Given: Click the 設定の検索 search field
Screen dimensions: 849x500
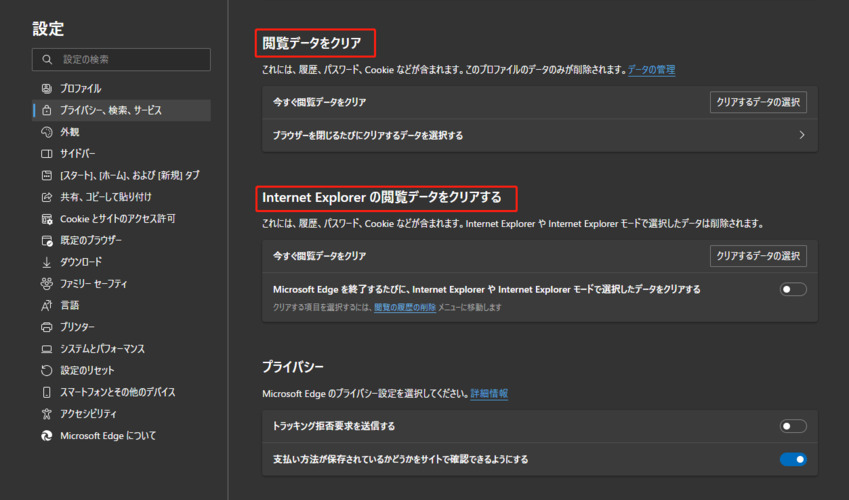Looking at the screenshot, I should pyautogui.click(x=121, y=59).
